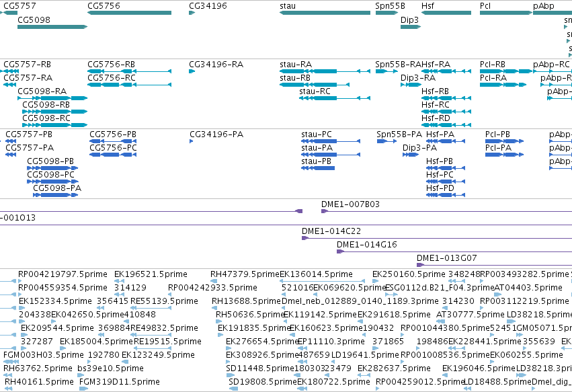This screenshot has width=572, height=392.
Task: Click the Hsf gene bar
Action: (446, 13)
